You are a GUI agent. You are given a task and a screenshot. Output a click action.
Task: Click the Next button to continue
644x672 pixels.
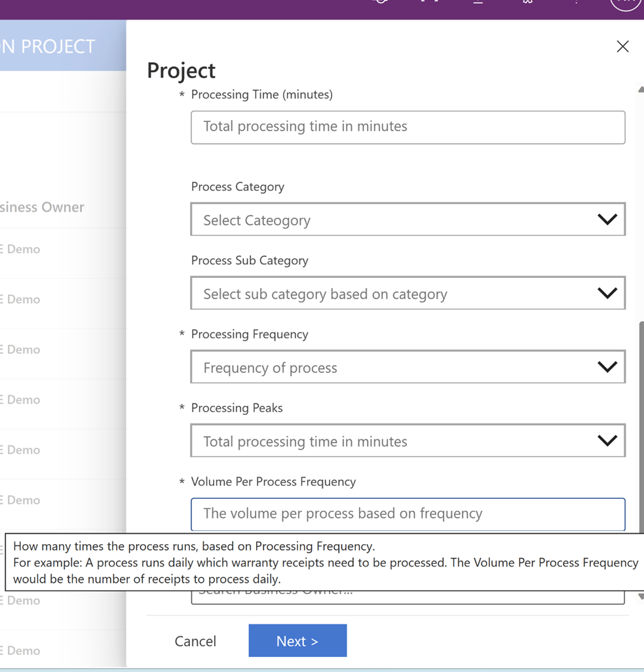click(x=297, y=641)
